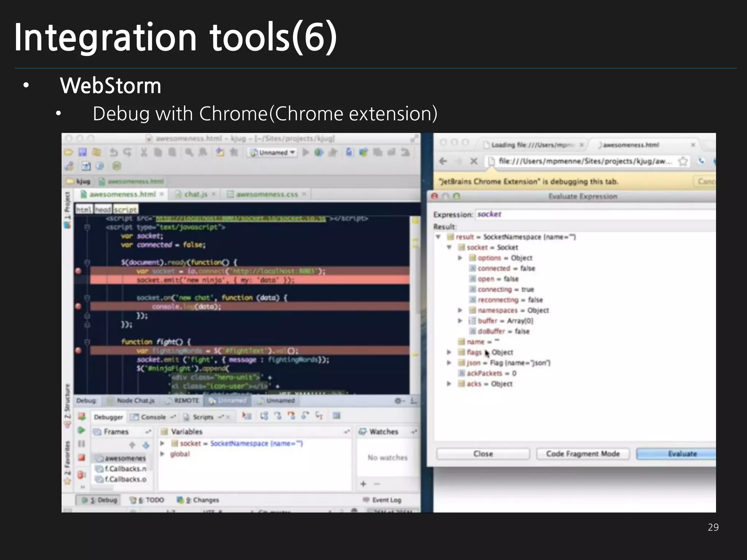Viewport: 747px width, 560px height.
Task: Click the Run green play icon in top toolbar
Action: tap(306, 152)
